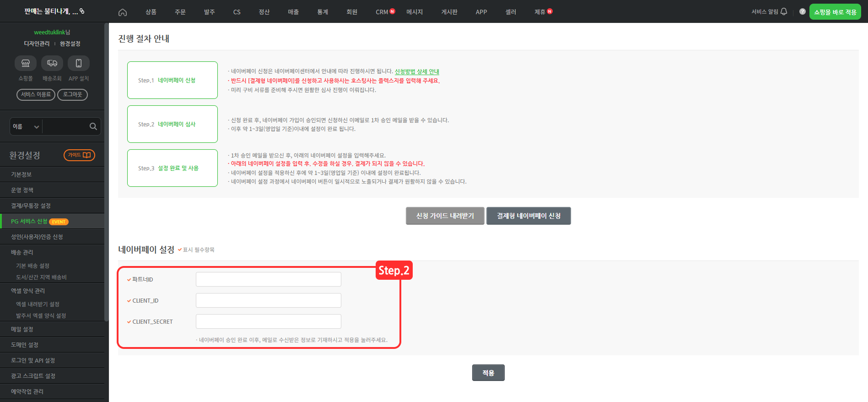The height and width of the screenshot is (402, 868).
Task: Open the APP menu in top navigation
Action: (481, 12)
